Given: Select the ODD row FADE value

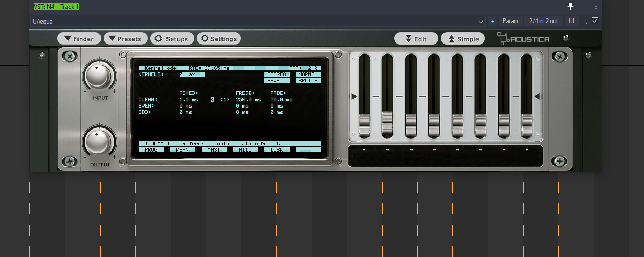Looking at the screenshot, I should (276, 112).
